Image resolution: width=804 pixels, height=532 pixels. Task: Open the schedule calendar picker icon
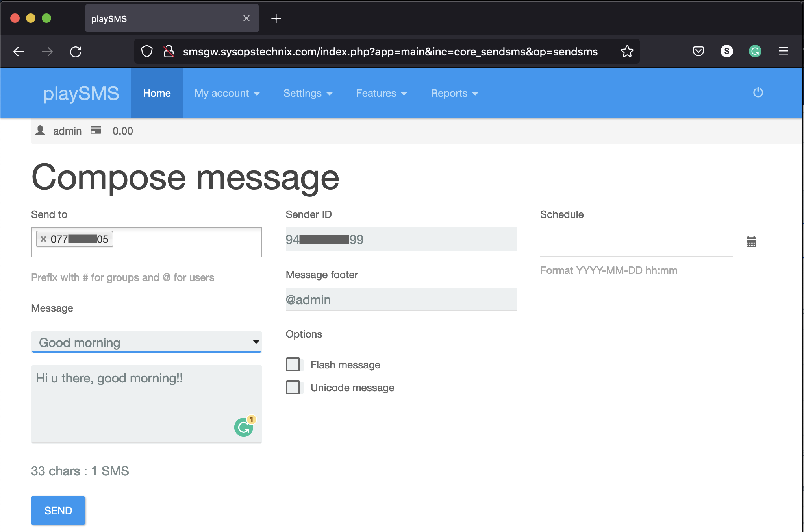[x=751, y=242]
